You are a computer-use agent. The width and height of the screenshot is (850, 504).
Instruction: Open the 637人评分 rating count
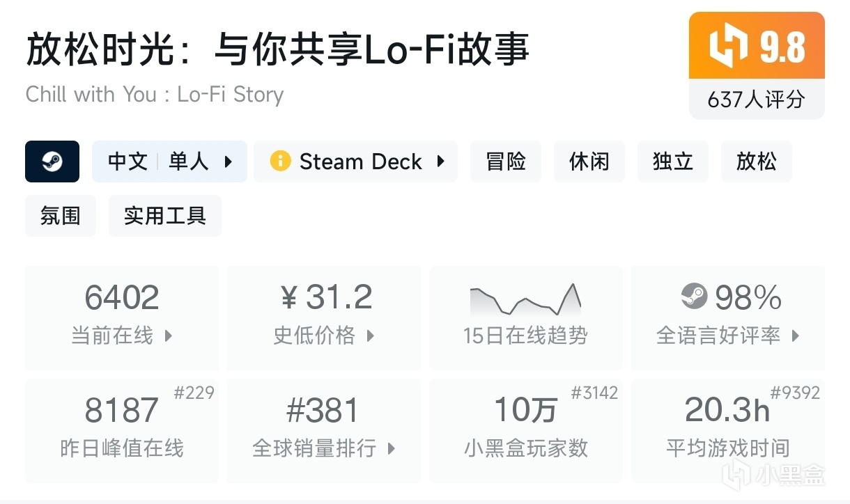[x=757, y=100]
